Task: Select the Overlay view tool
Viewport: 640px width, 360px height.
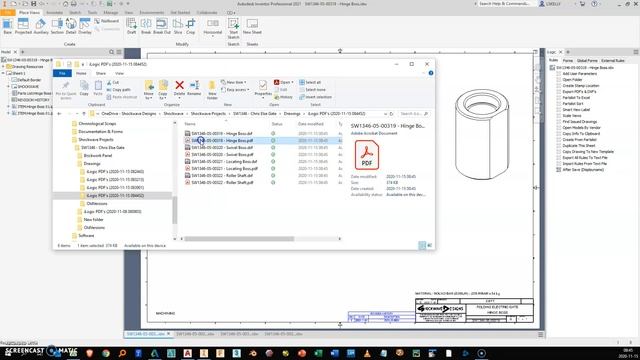Action: coord(85,27)
